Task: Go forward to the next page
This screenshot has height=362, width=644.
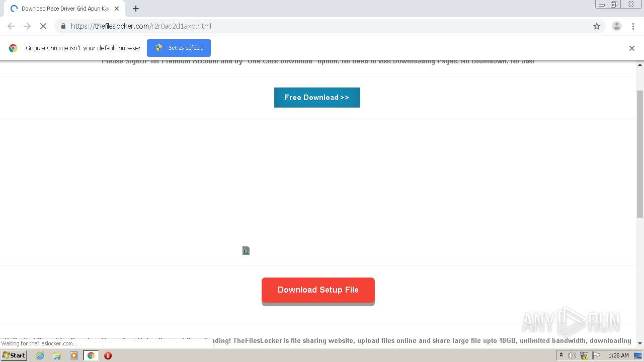Action: (x=27, y=26)
